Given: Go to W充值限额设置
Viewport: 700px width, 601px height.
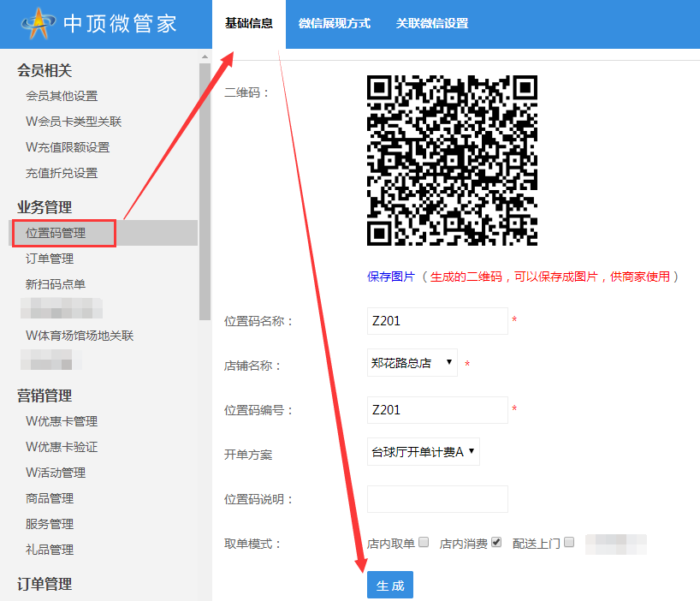Looking at the screenshot, I should click(68, 147).
